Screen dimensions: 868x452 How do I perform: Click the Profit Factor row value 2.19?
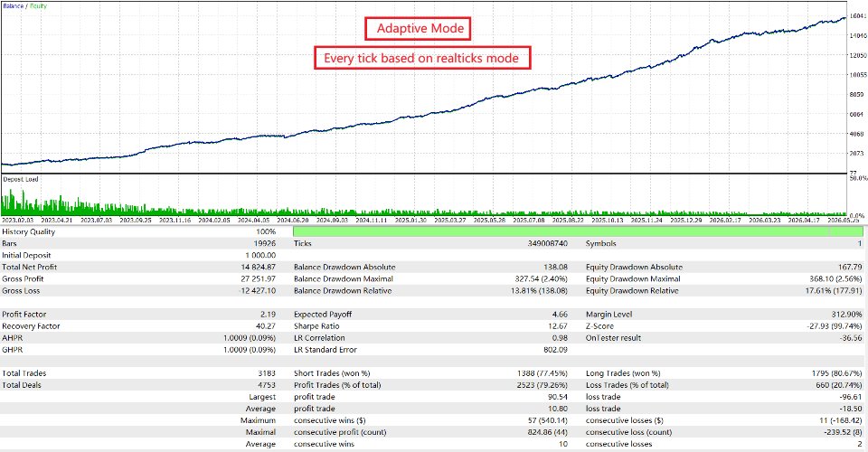pyautogui.click(x=268, y=315)
